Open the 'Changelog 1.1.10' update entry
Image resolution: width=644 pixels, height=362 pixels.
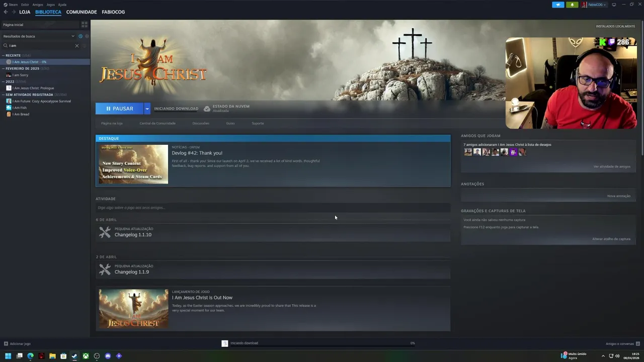click(133, 235)
